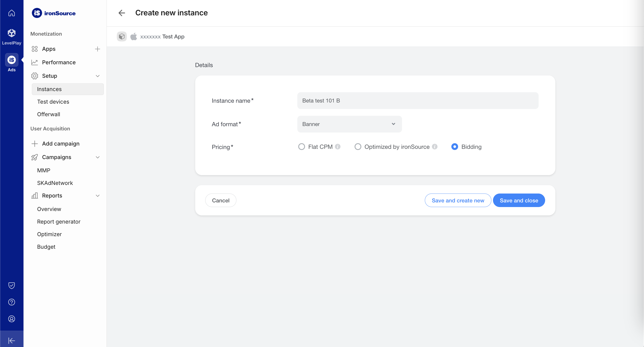
Task: Select the Flat CPM pricing option
Action: tap(302, 147)
